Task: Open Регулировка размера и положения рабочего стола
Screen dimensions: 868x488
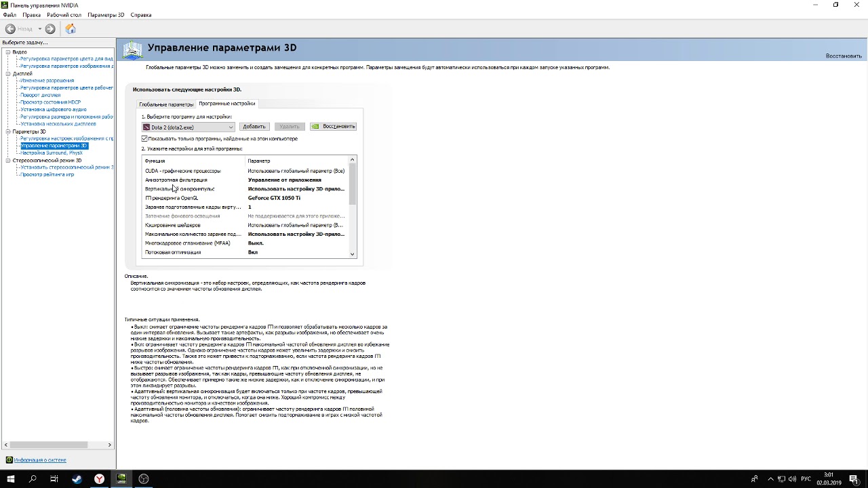Action: [x=66, y=117]
